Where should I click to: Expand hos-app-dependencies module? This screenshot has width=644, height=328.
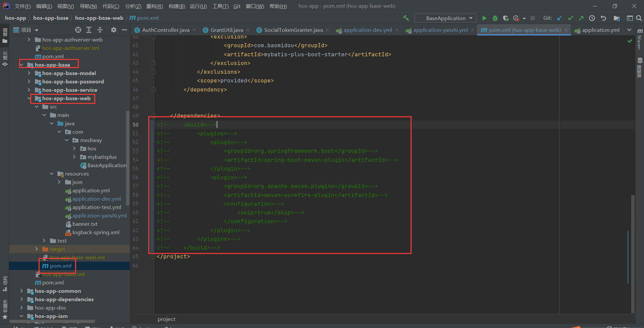(x=22, y=299)
